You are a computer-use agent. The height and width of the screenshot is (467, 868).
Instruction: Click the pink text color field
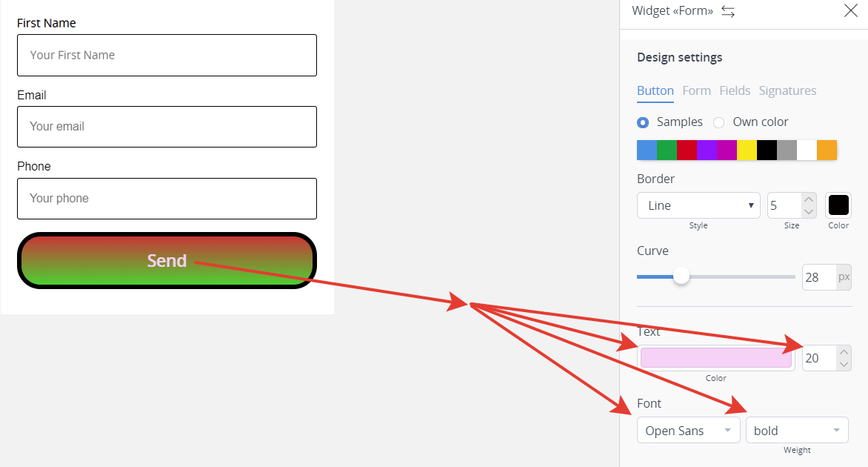point(715,358)
